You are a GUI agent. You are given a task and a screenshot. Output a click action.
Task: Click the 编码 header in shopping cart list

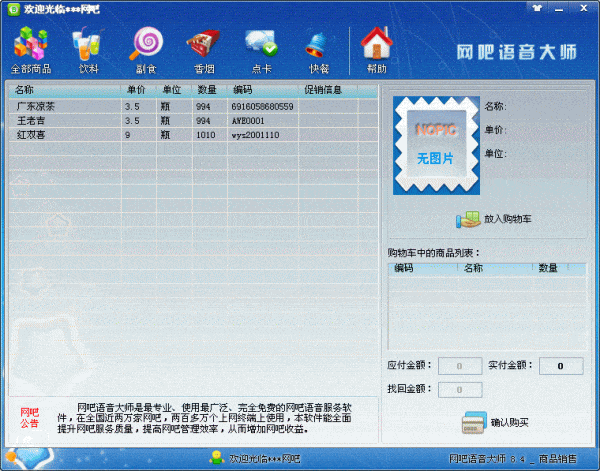405,268
